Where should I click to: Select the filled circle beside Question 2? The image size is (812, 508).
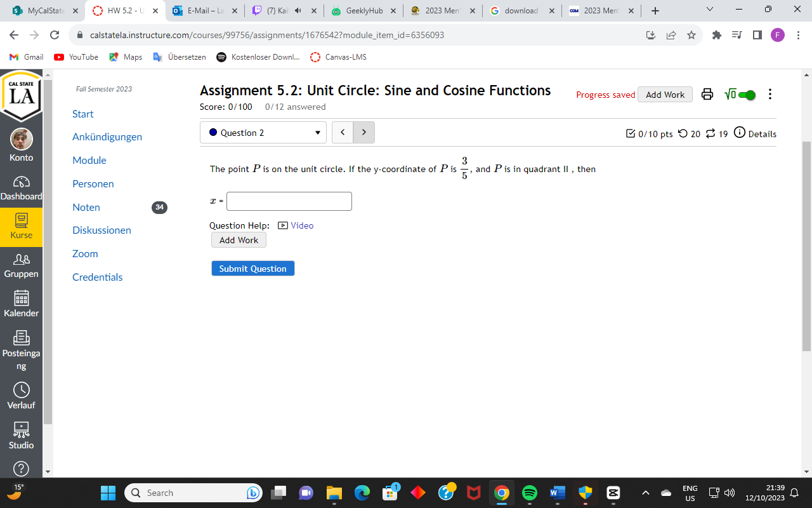[213, 132]
